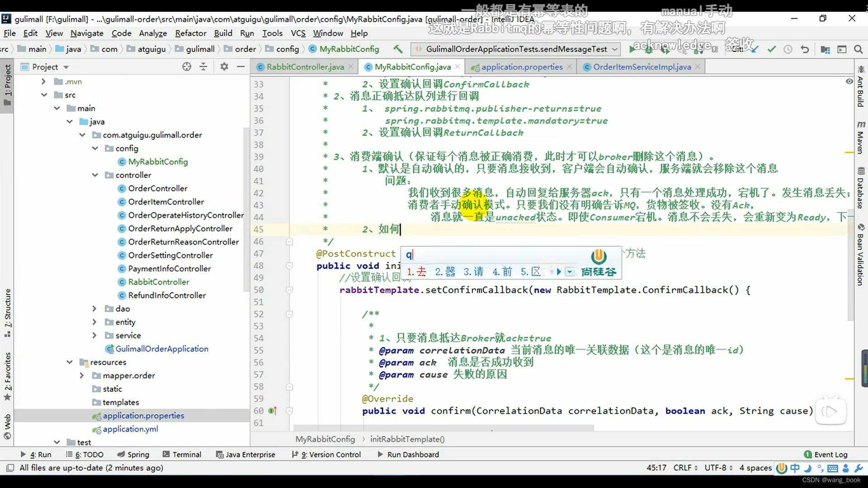The width and height of the screenshot is (868, 488).
Task: Switch to RabbitController.java tab
Action: click(x=305, y=67)
